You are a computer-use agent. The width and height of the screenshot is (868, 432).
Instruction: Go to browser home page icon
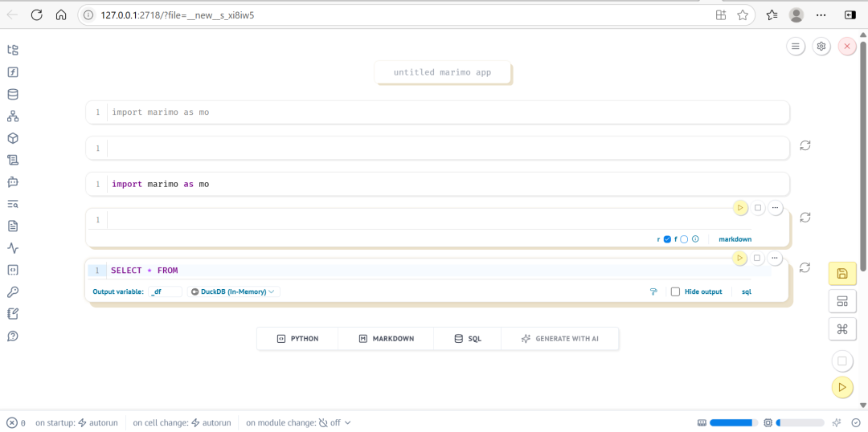point(61,15)
